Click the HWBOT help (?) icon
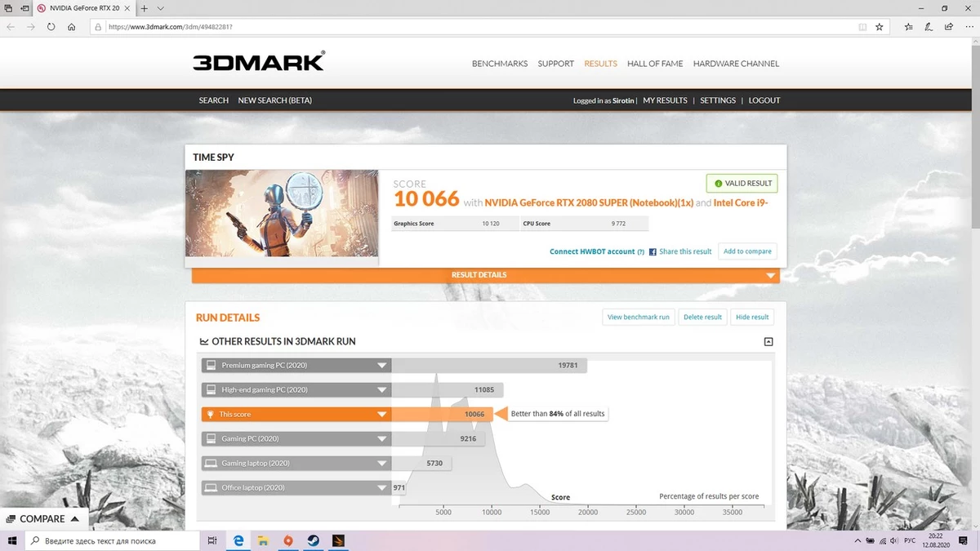Image resolution: width=980 pixels, height=551 pixels. 641,251
